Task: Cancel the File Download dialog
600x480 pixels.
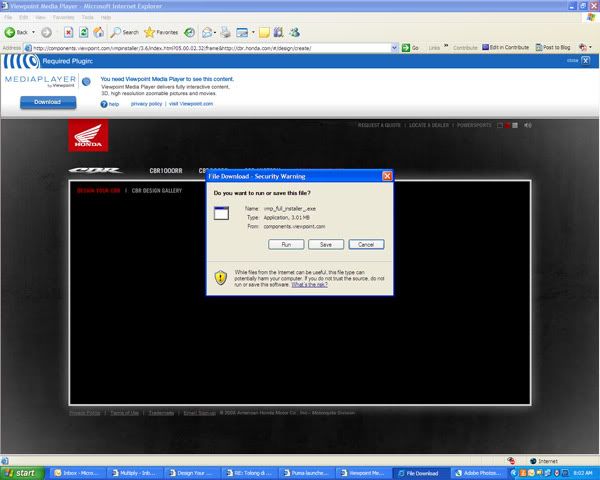Action: [x=366, y=244]
